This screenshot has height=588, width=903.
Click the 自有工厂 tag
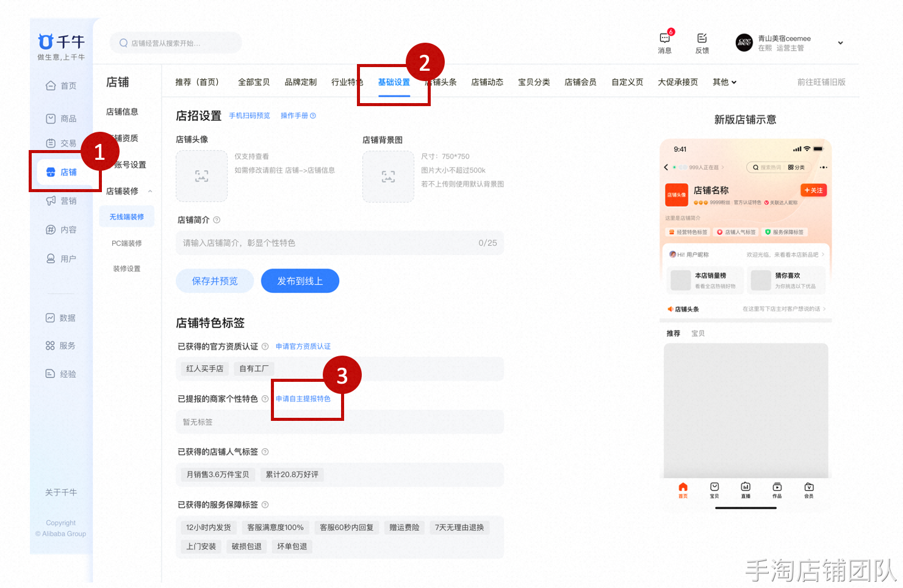coord(254,369)
